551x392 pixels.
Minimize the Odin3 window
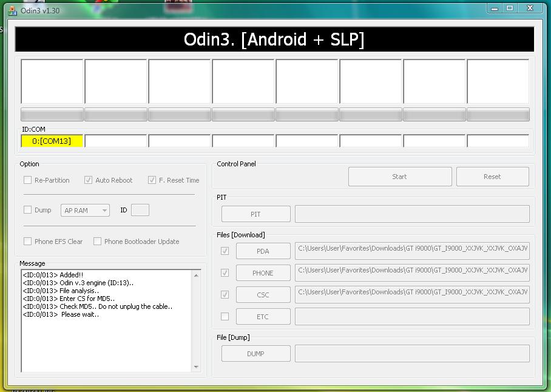coord(495,8)
